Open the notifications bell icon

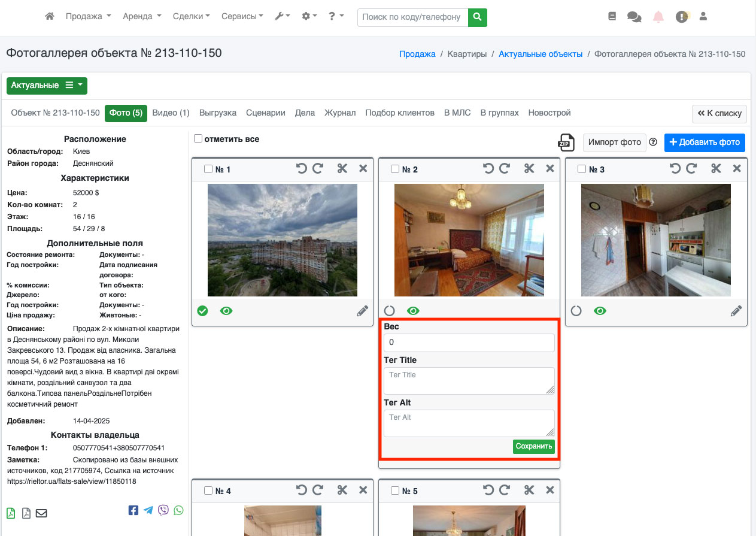click(658, 17)
